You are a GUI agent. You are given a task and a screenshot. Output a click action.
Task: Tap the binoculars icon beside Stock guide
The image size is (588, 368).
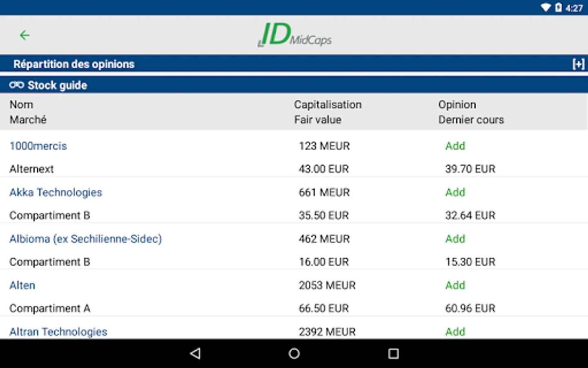[17, 85]
